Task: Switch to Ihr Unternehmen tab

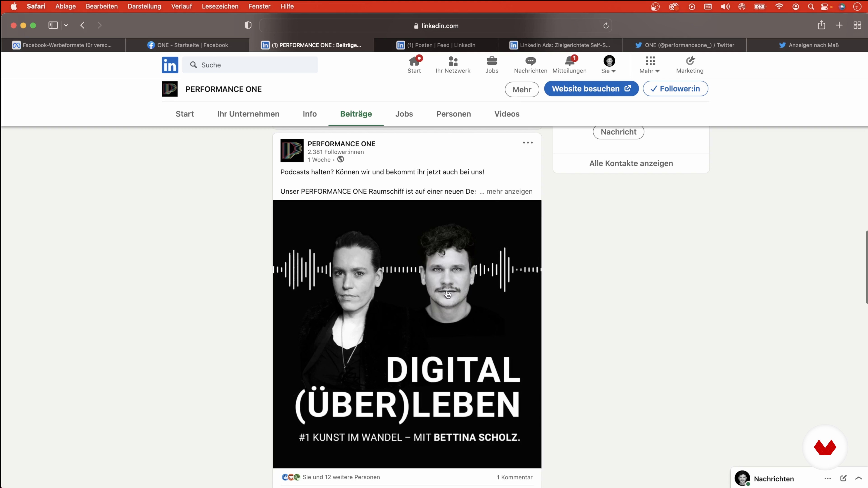Action: coord(248,114)
